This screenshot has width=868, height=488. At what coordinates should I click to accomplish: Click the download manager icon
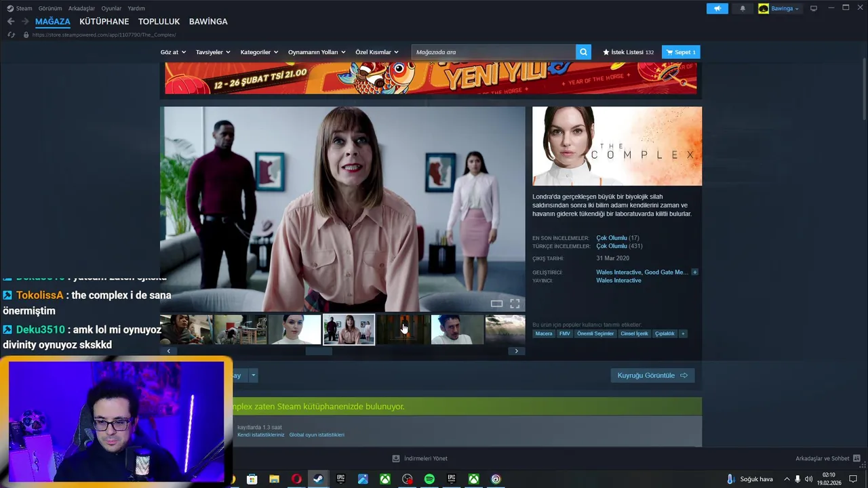click(x=396, y=458)
